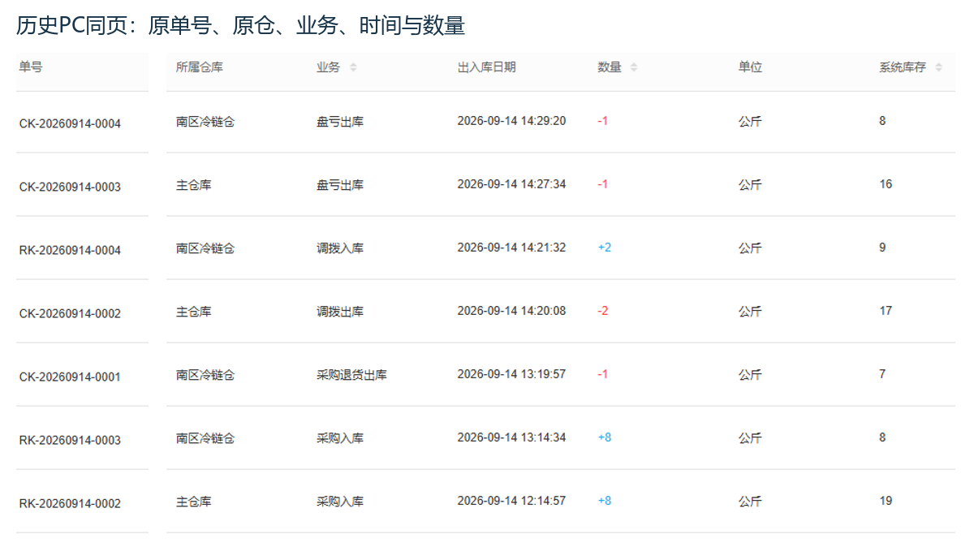Click 采购入库 in row RK-20260914-0003
Viewport: 974px width, 560px height.
[x=340, y=438]
